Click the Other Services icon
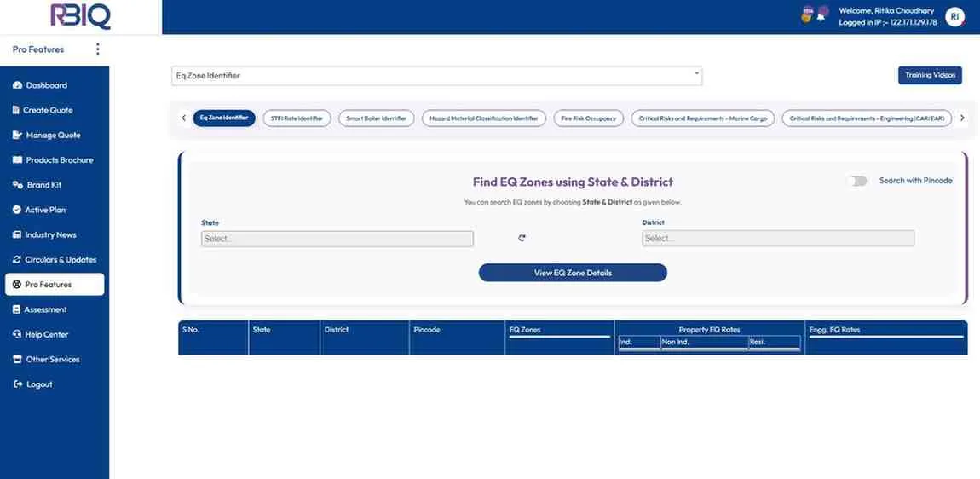Viewport: 980px width, 479px height. click(x=18, y=360)
